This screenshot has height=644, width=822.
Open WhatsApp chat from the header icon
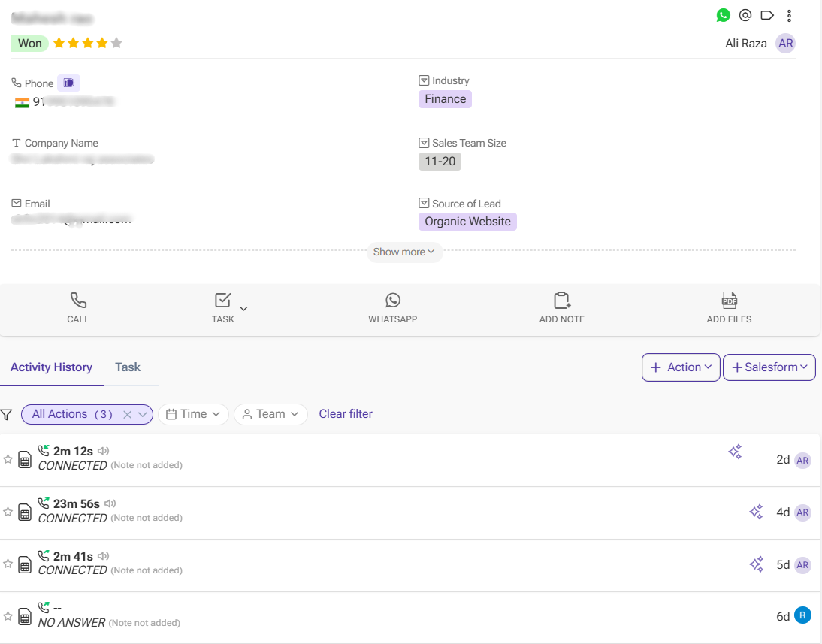(723, 14)
